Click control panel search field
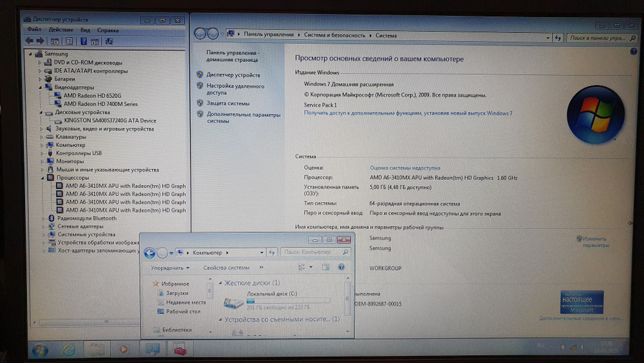The width and height of the screenshot is (644, 363). click(x=598, y=38)
